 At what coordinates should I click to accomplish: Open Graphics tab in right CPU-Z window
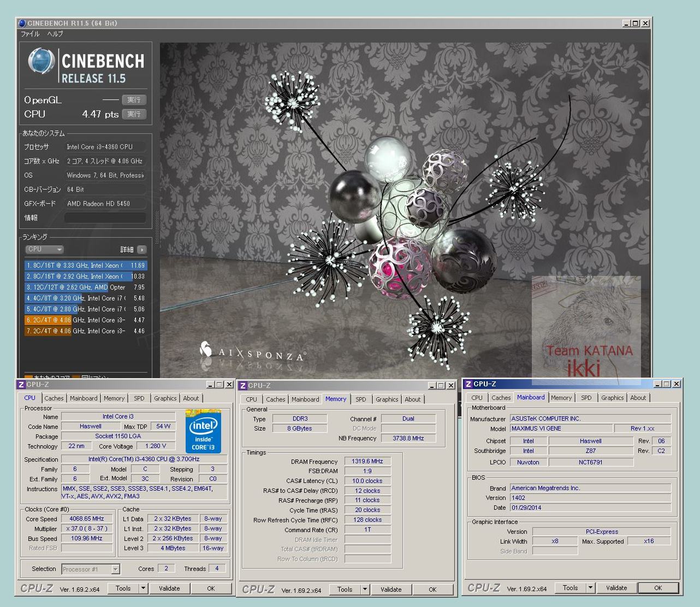coord(612,398)
